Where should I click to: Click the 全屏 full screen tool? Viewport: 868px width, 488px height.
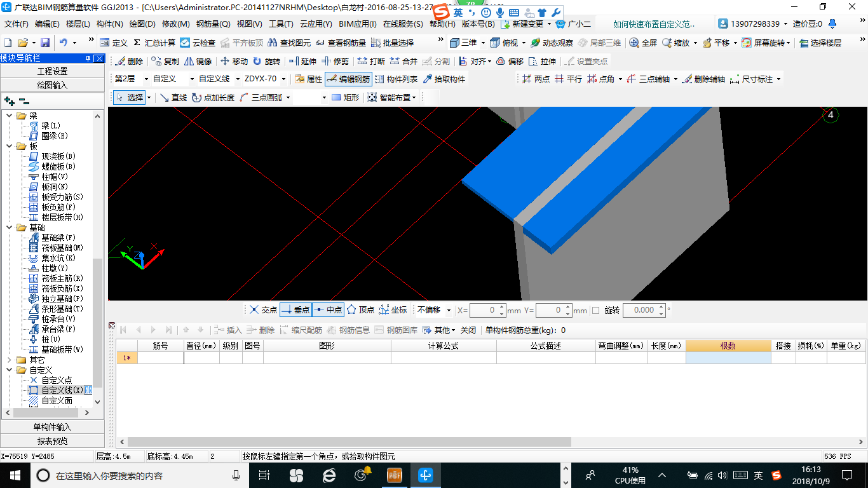pyautogui.click(x=643, y=43)
